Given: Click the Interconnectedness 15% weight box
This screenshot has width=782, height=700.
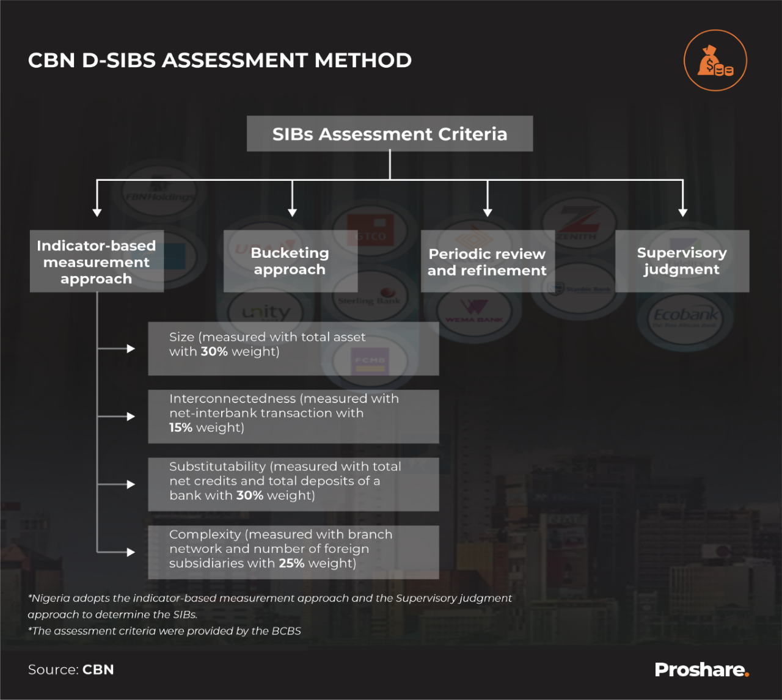Looking at the screenshot, I should coord(293,417).
